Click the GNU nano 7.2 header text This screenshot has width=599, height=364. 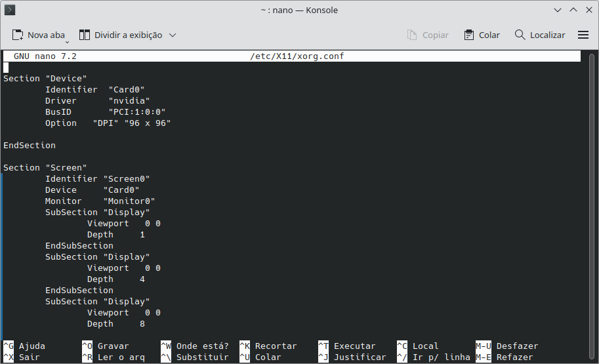tap(45, 56)
